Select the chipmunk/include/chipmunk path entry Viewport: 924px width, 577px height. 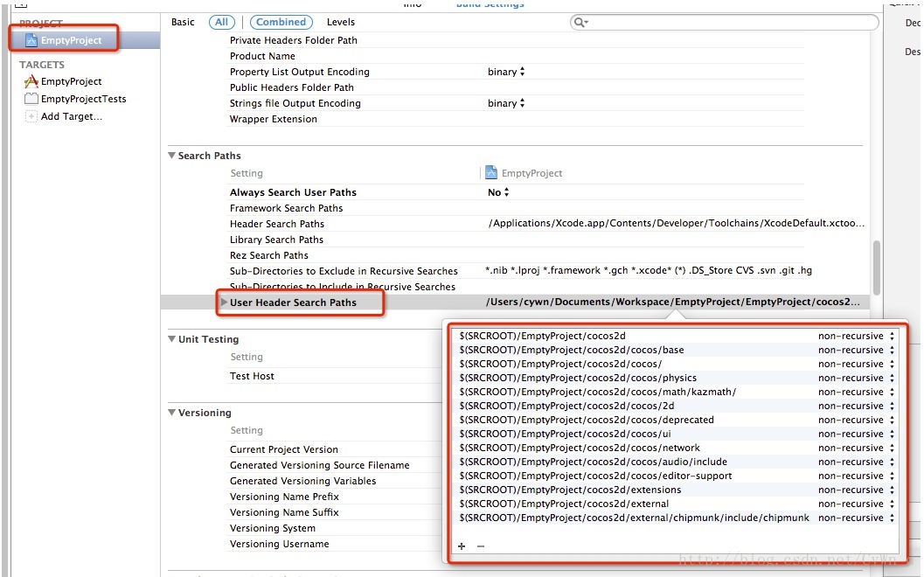pos(634,518)
